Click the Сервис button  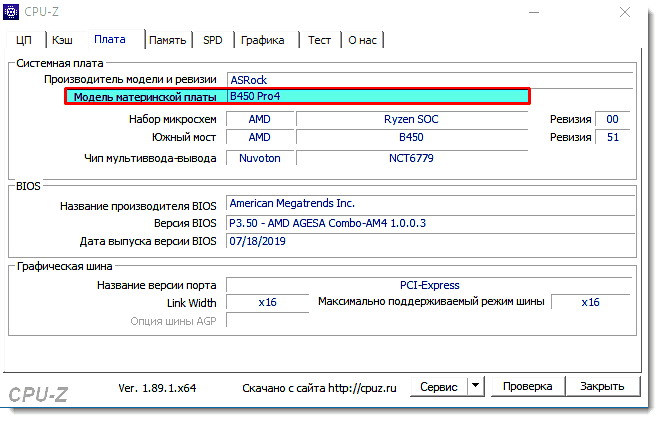[x=438, y=387]
